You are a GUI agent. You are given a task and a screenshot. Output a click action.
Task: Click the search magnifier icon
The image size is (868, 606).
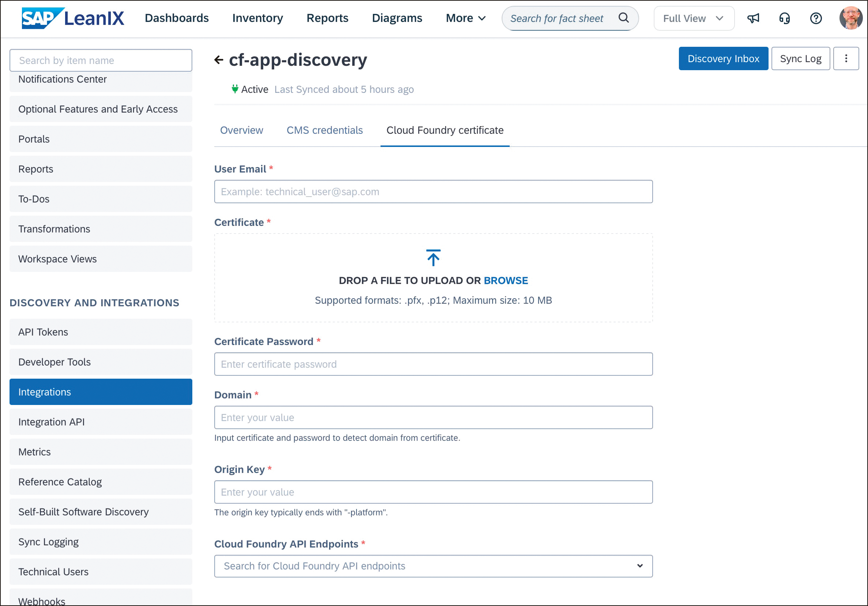[623, 18]
